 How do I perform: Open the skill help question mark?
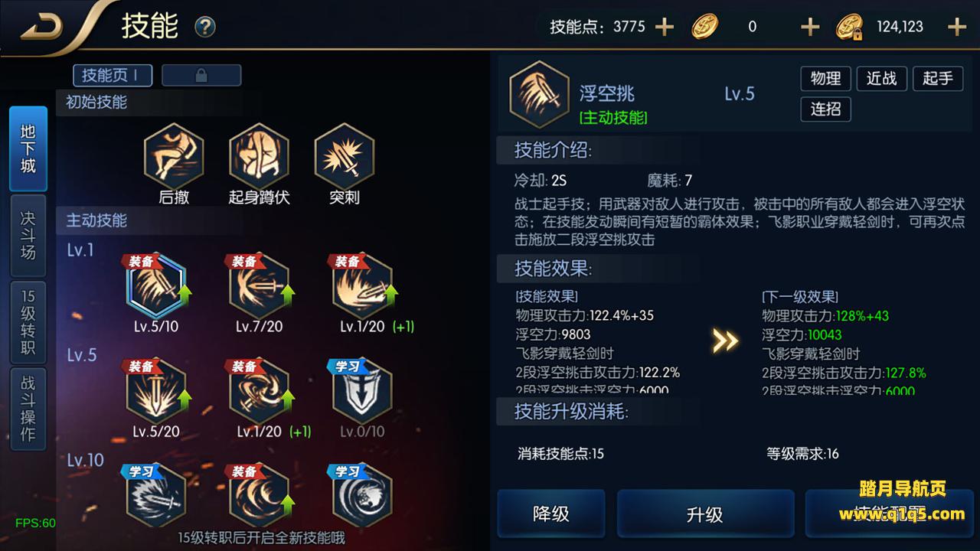(204, 28)
